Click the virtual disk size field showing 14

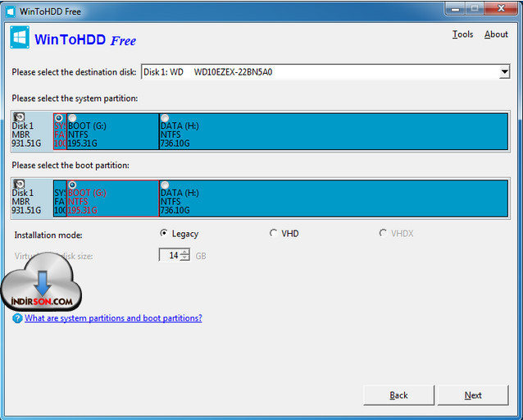tap(170, 255)
